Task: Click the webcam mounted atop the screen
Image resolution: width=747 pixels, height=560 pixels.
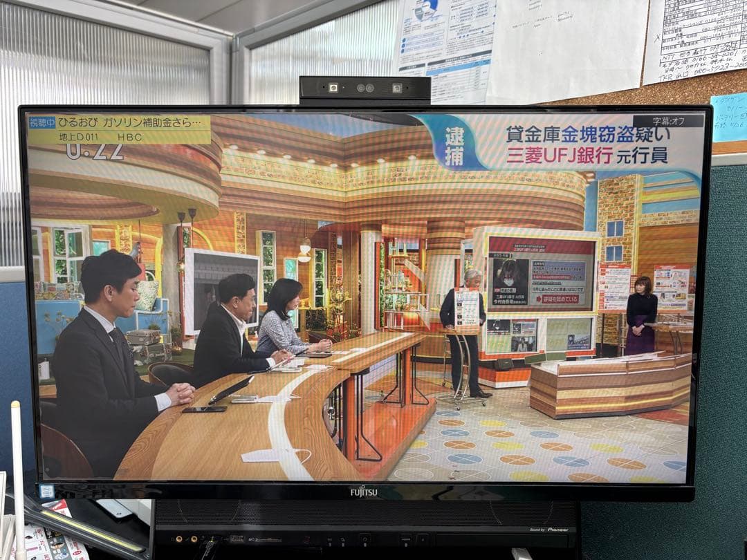Action: [362, 88]
